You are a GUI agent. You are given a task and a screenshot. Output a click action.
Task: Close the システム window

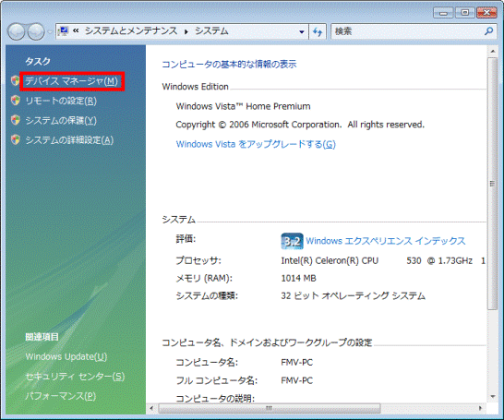tap(486, 13)
